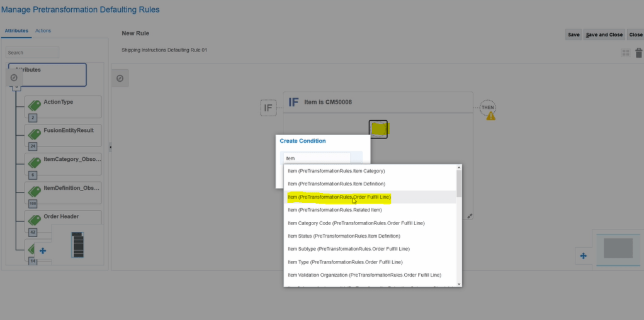The width and height of the screenshot is (644, 320).
Task: Click the IF block node icon
Action: (268, 108)
